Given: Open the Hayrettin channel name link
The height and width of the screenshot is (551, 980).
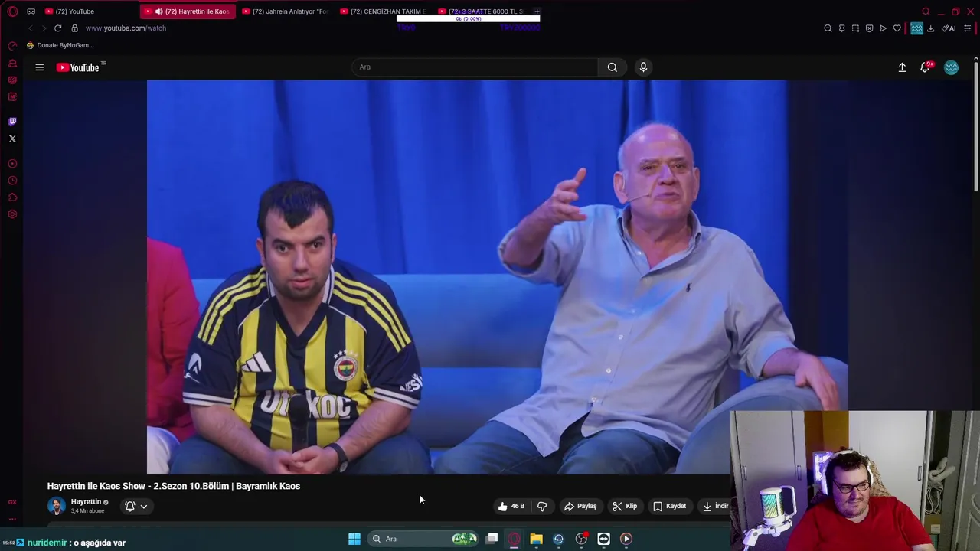Looking at the screenshot, I should coord(86,502).
